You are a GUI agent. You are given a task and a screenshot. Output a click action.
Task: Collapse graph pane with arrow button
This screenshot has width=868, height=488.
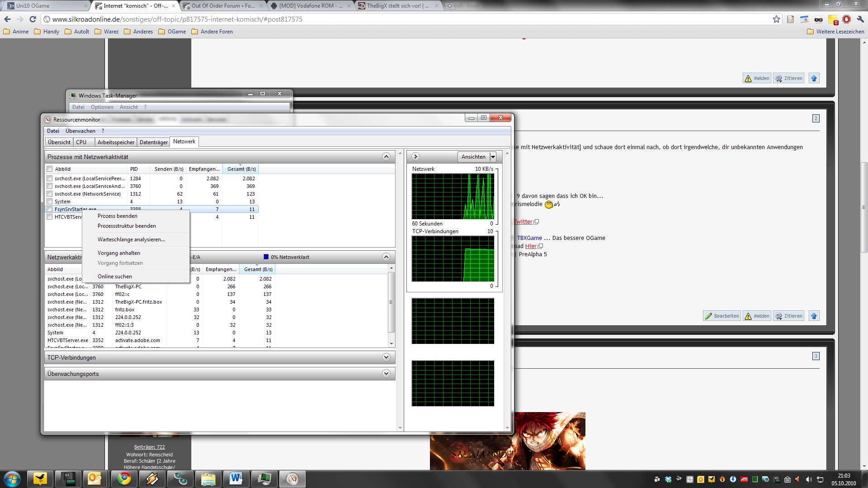[x=415, y=156]
